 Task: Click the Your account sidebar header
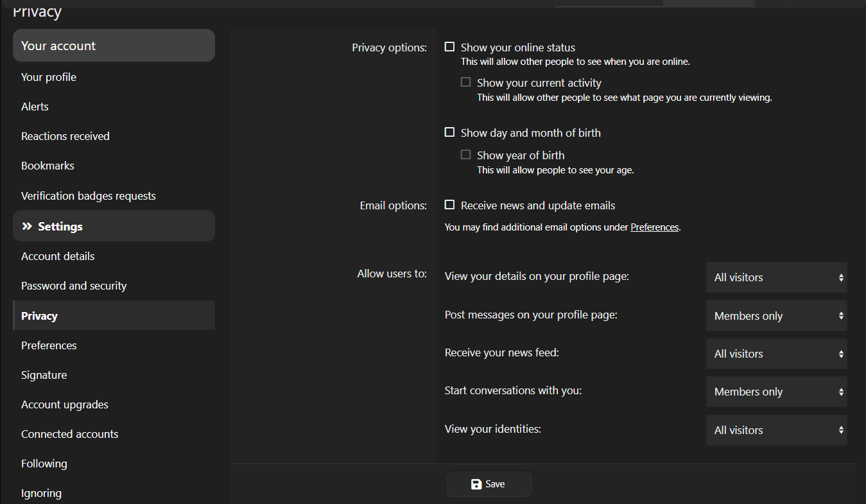tap(114, 46)
